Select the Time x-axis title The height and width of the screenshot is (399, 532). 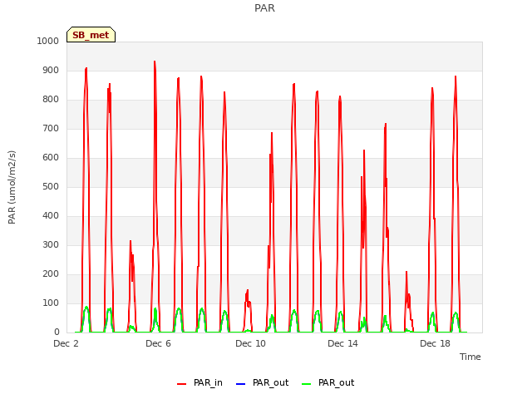[470, 357]
